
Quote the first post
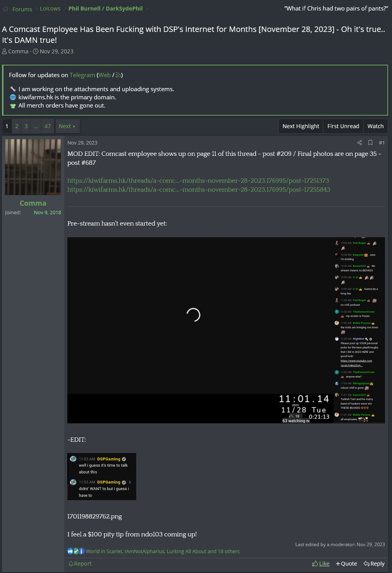point(346,564)
